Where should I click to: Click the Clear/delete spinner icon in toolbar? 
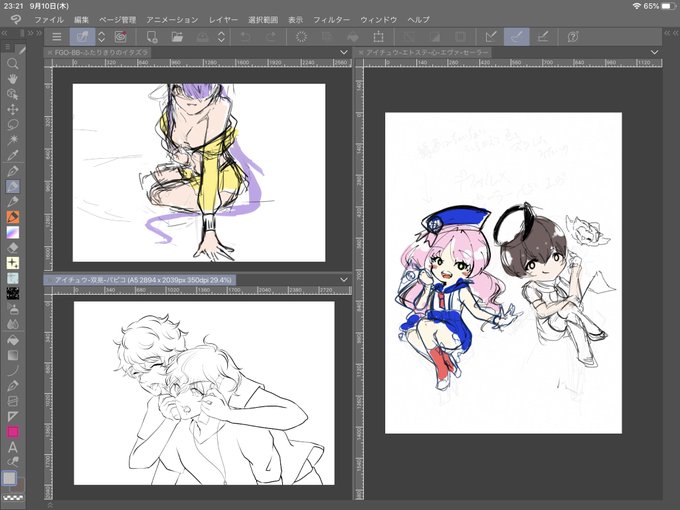click(x=301, y=37)
